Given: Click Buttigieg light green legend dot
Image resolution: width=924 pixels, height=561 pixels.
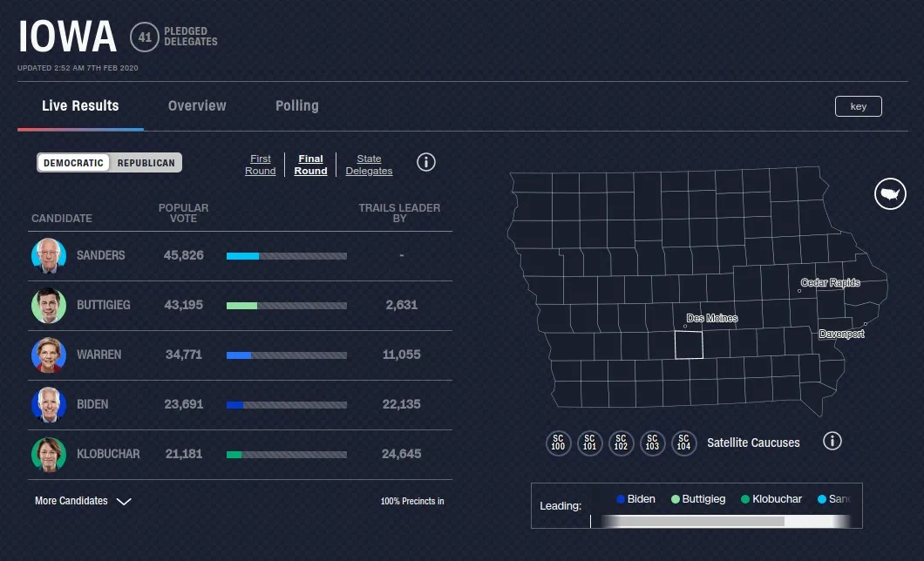Looking at the screenshot, I should pos(676,499).
